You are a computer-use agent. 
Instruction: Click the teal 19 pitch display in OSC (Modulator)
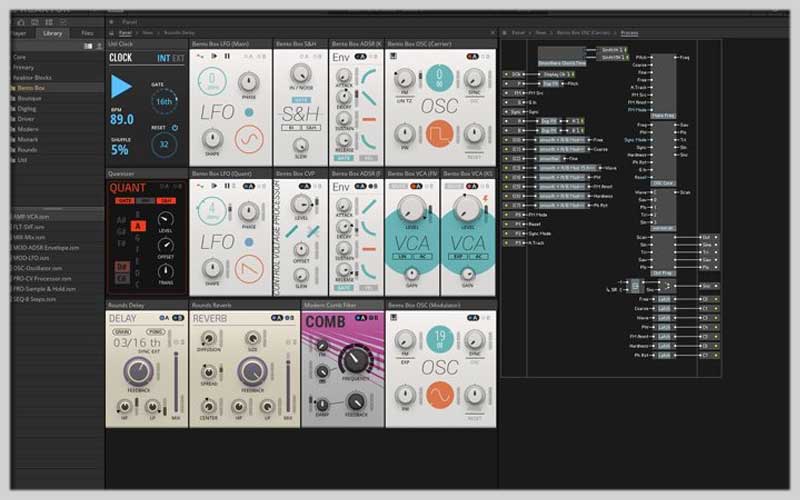click(440, 340)
